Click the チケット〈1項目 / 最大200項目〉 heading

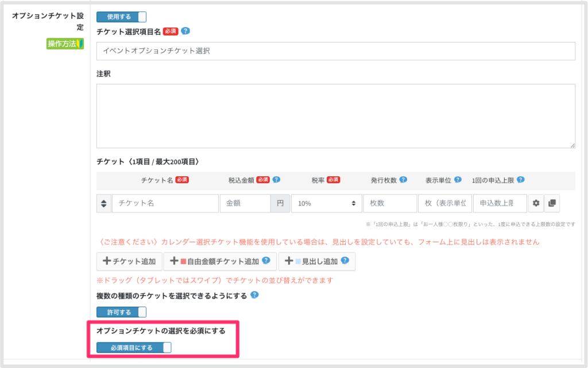click(148, 162)
